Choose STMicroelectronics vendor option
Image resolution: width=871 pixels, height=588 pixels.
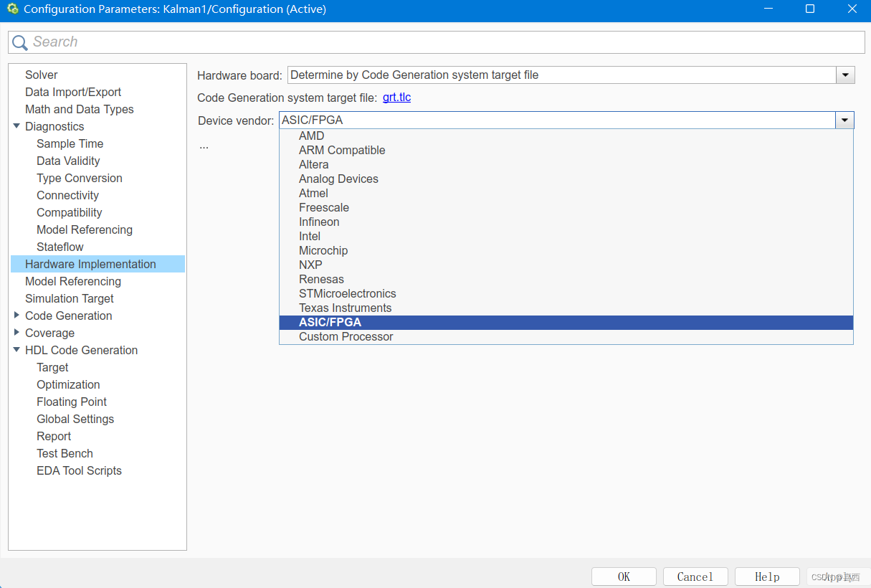(566, 294)
